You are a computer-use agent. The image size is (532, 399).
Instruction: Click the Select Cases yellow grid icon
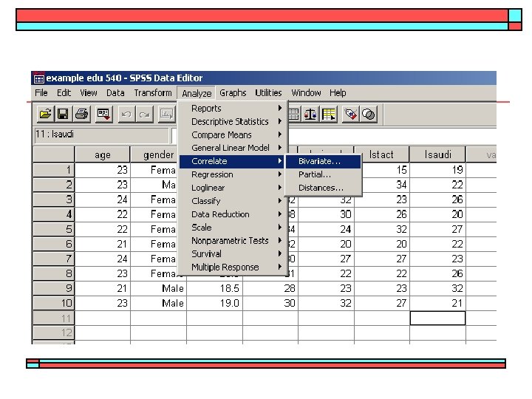[x=328, y=115]
